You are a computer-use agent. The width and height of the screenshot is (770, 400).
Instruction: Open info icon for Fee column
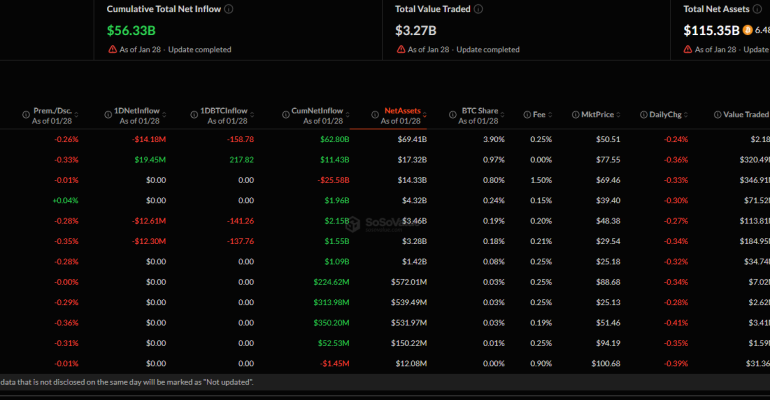pyautogui.click(x=527, y=115)
